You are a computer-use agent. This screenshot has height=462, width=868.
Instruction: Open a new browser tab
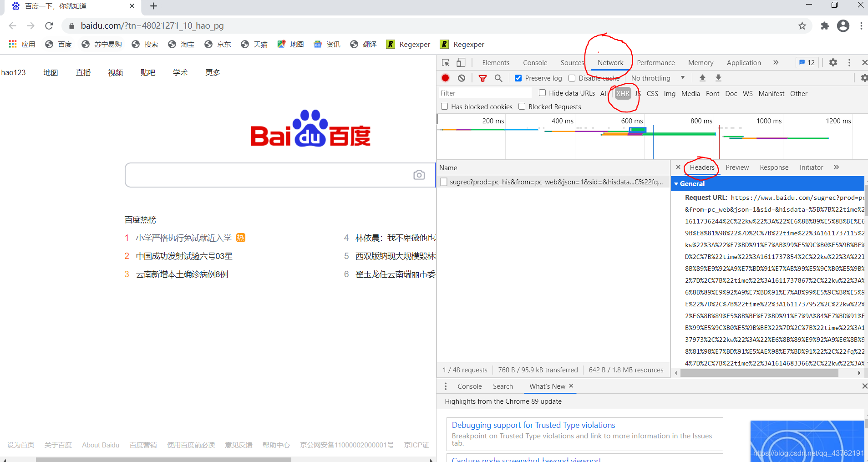[x=154, y=6]
